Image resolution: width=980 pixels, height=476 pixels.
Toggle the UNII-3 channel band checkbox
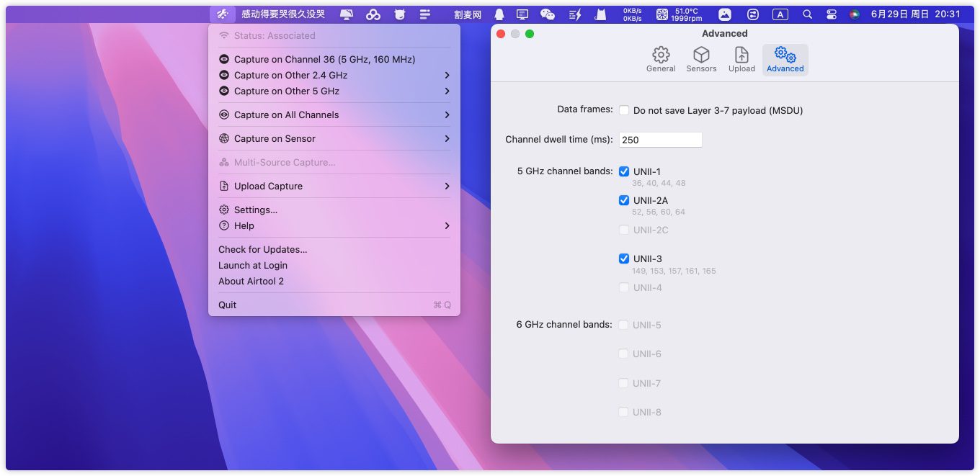pyautogui.click(x=624, y=259)
